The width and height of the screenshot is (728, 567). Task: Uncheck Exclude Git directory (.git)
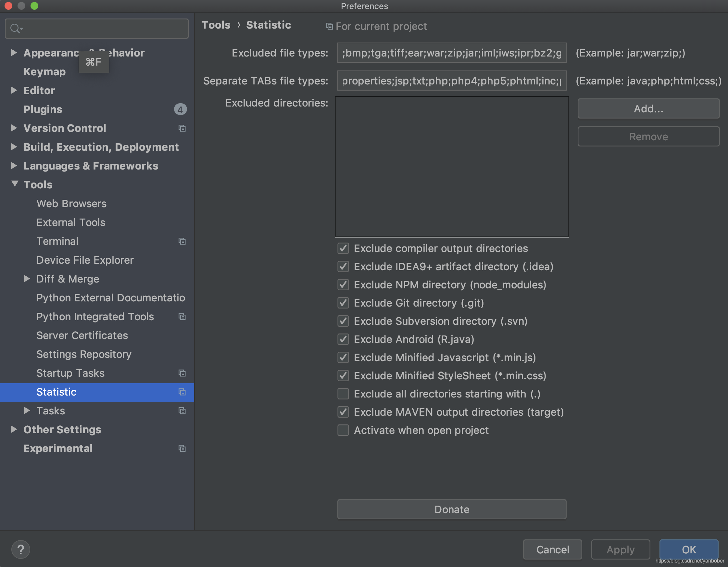(x=343, y=303)
